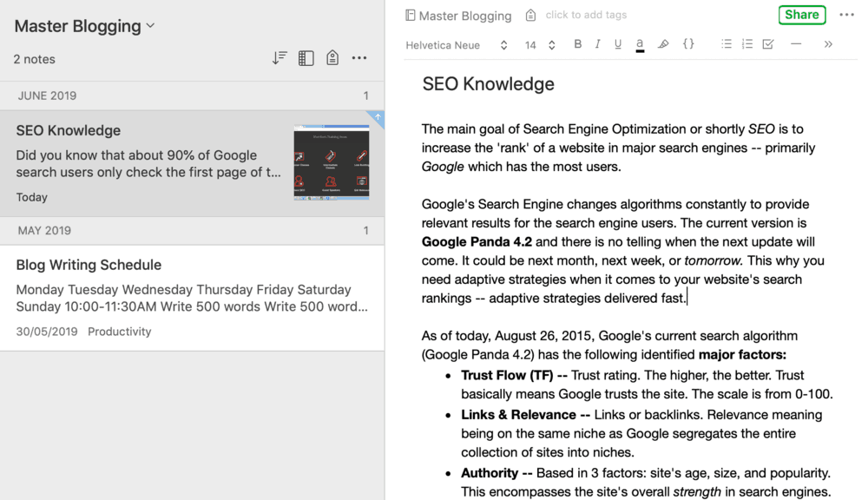This screenshot has height=500, width=868.
Task: Change the note list view layout
Action: pos(306,58)
